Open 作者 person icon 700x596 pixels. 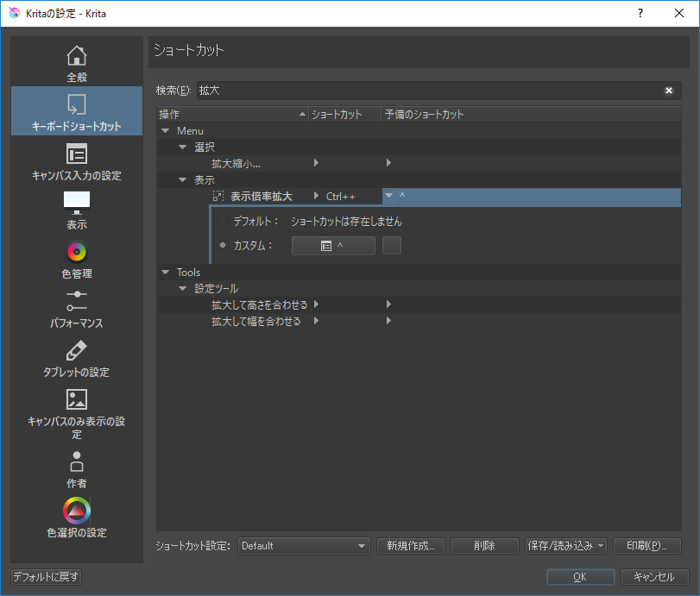[x=77, y=461]
